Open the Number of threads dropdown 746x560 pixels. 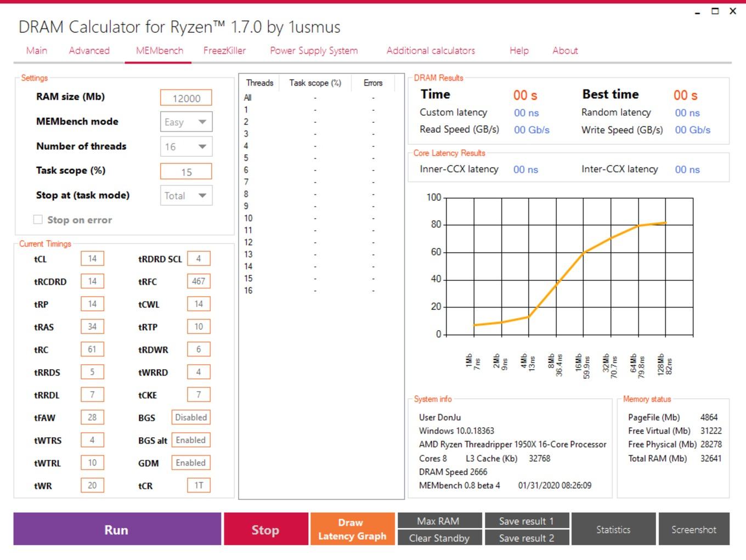tap(186, 146)
